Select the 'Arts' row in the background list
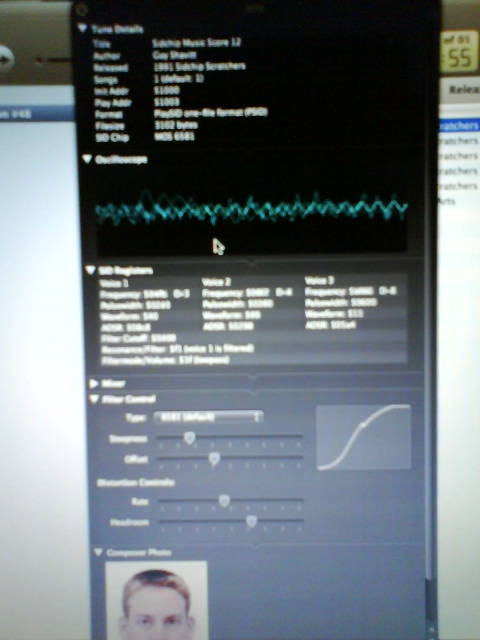480x640 pixels. coord(446,201)
